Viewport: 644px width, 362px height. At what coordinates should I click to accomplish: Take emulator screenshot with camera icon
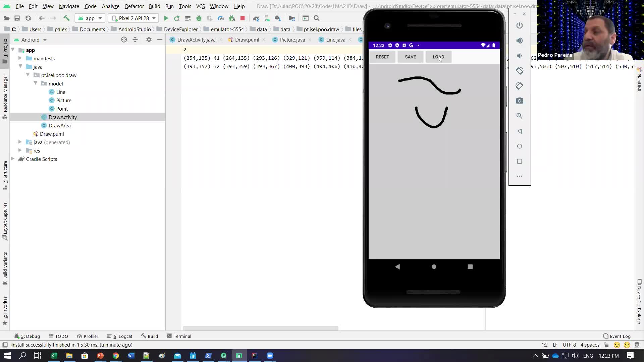(x=520, y=101)
